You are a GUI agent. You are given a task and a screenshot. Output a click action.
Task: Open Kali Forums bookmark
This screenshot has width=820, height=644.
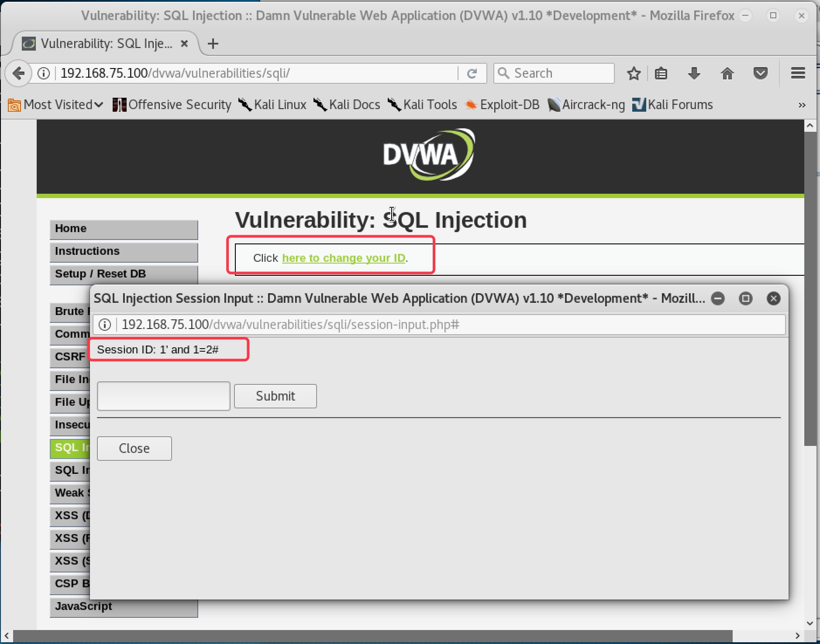click(673, 105)
